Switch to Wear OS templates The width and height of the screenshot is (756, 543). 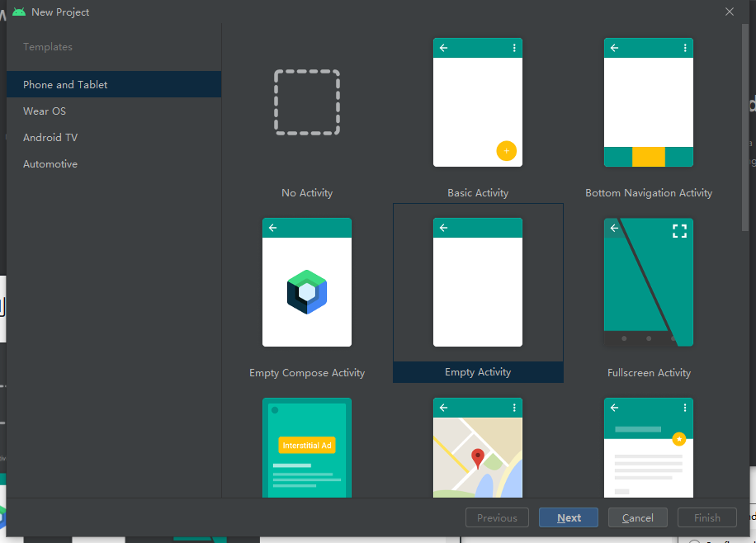coord(45,111)
